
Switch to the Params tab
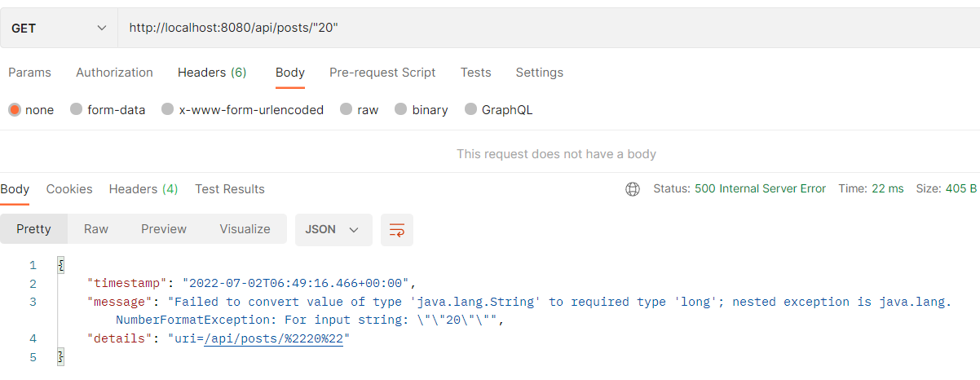(x=29, y=73)
